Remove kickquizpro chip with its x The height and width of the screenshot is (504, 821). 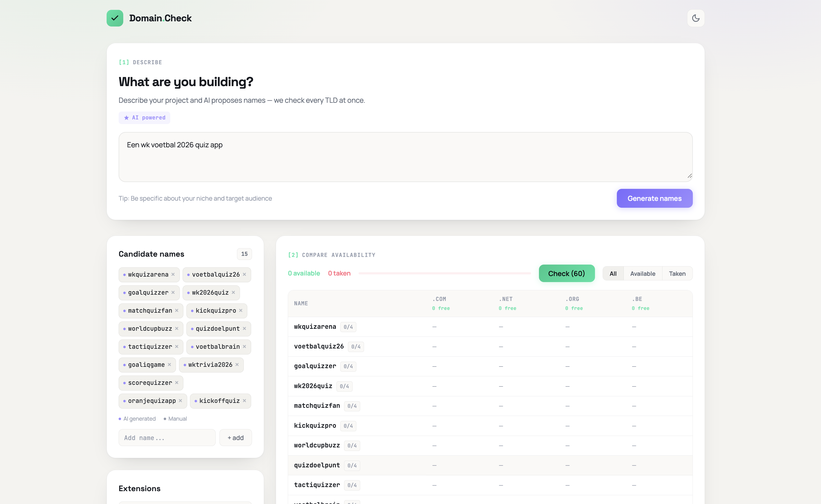click(241, 310)
